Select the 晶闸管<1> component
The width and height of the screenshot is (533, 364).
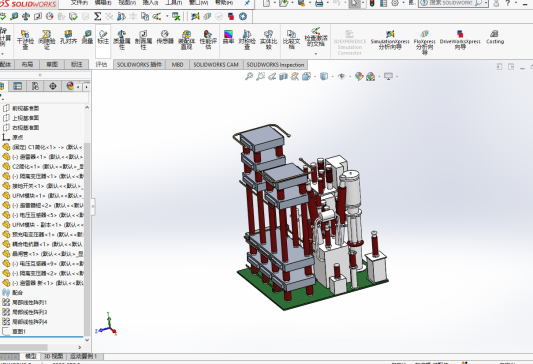(42, 254)
